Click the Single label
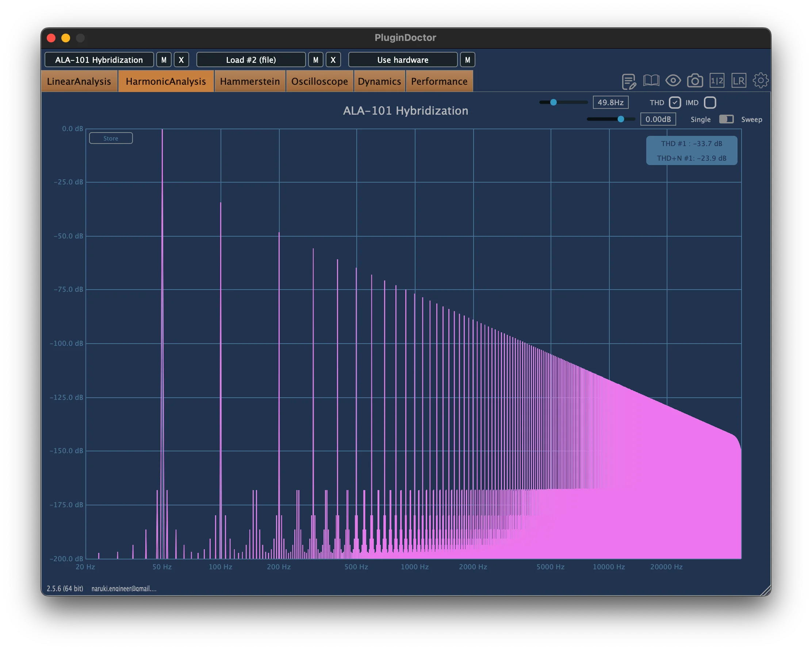Image resolution: width=812 pixels, height=650 pixels. point(701,119)
